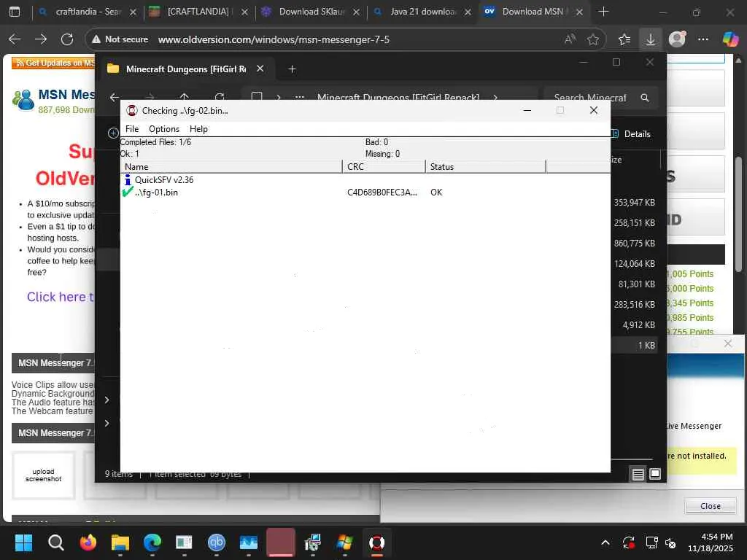747x560 pixels.
Task: Switch to the [CRAFTLANDIA] browser tab
Action: pyautogui.click(x=198, y=12)
